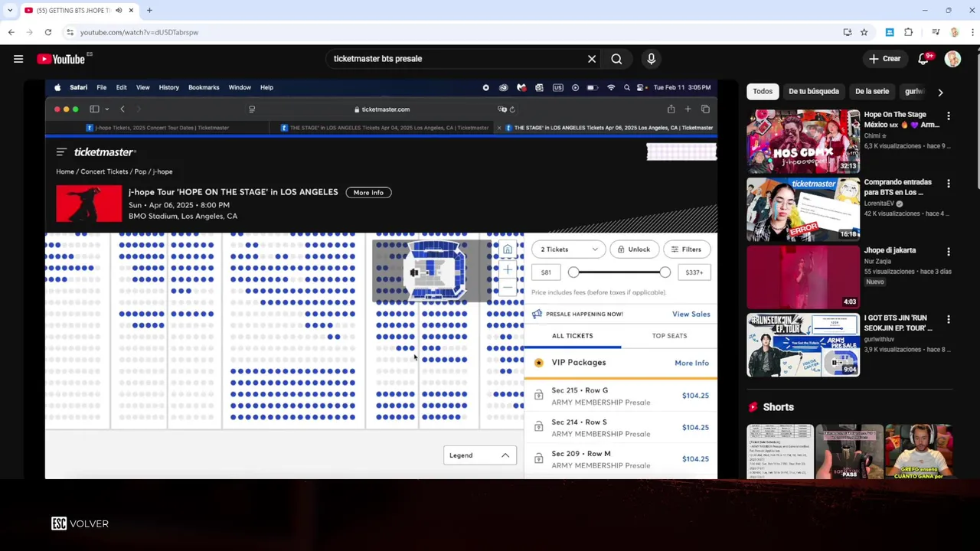This screenshot has height=551, width=980.
Task: Toggle the Unlock presale button
Action: (634, 249)
